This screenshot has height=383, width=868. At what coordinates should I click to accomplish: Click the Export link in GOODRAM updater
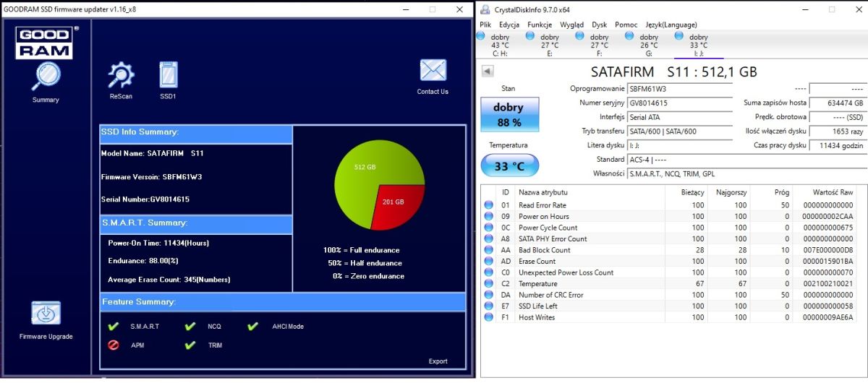pos(438,361)
